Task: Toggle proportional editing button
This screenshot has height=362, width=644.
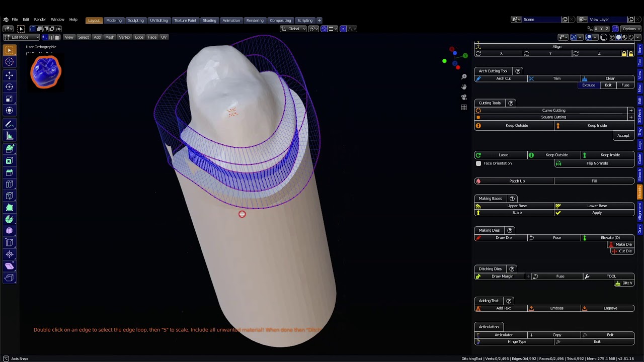Action: tap(343, 29)
